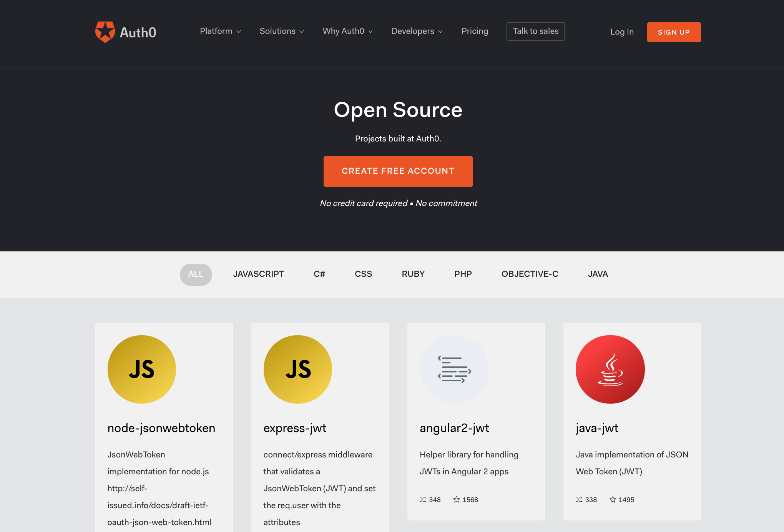The image size is (784, 532).
Task: Expand the Solutions menu
Action: click(x=282, y=31)
